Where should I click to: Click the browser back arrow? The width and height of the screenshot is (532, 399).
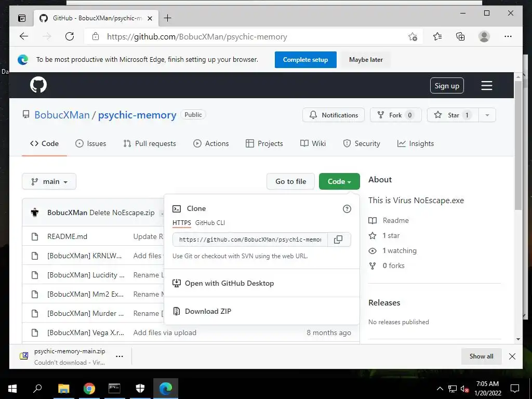24,36
